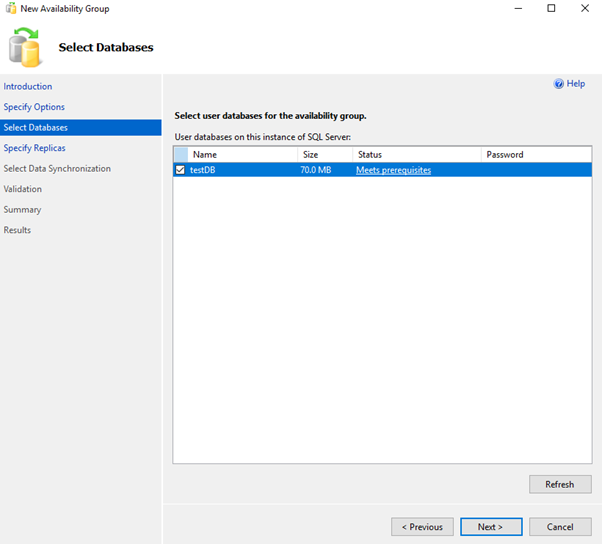
Task: Open the Meets prerequisites link
Action: coord(393,170)
